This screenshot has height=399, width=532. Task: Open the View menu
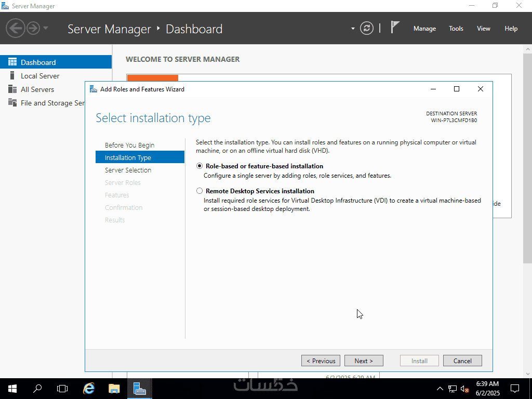click(484, 29)
